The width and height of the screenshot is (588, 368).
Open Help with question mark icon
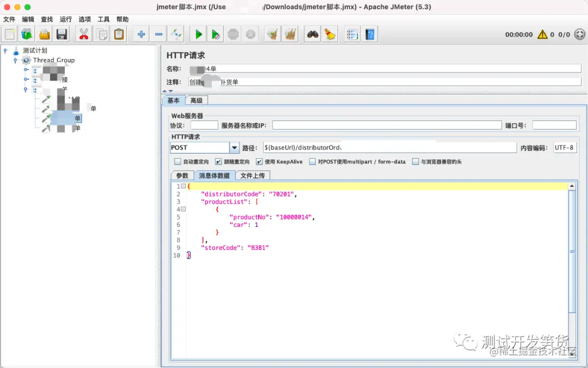(x=370, y=34)
